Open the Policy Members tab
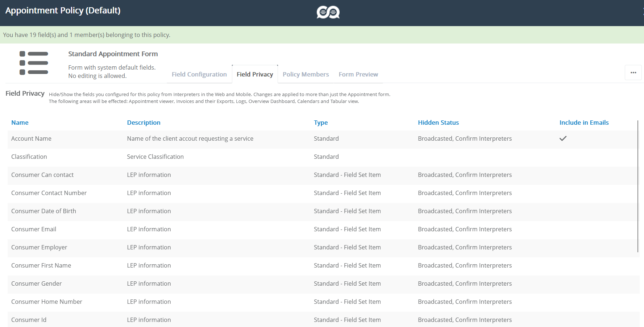Screen dimensions: 644x327 click(x=306, y=74)
